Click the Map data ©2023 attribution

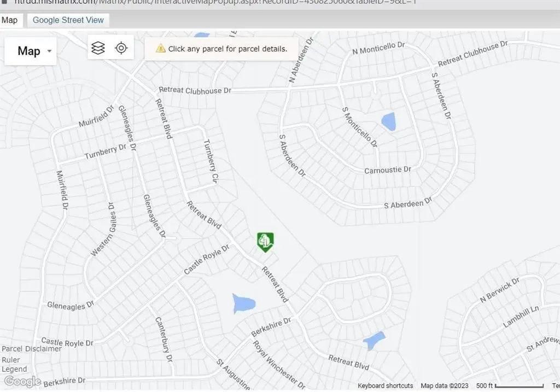pyautogui.click(x=444, y=385)
